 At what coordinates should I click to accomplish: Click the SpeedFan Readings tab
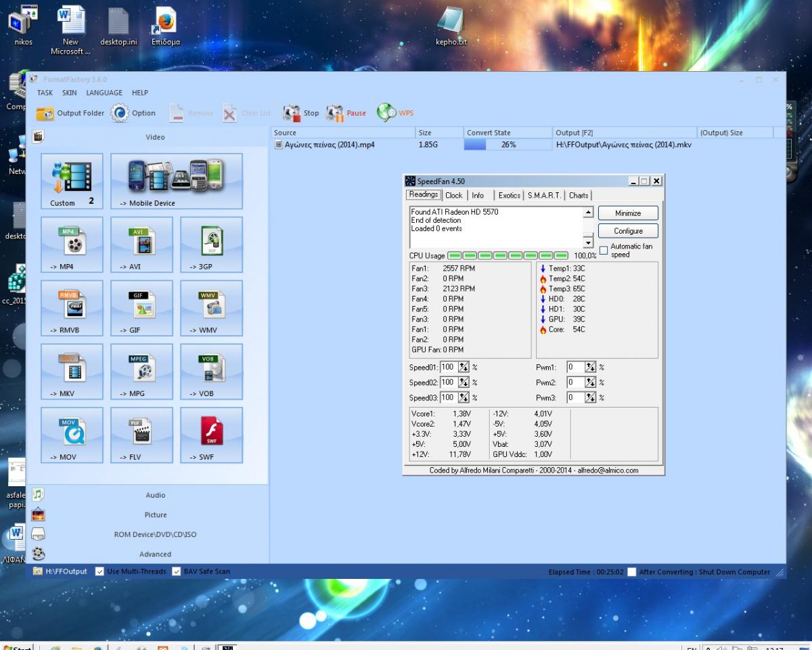click(x=424, y=194)
